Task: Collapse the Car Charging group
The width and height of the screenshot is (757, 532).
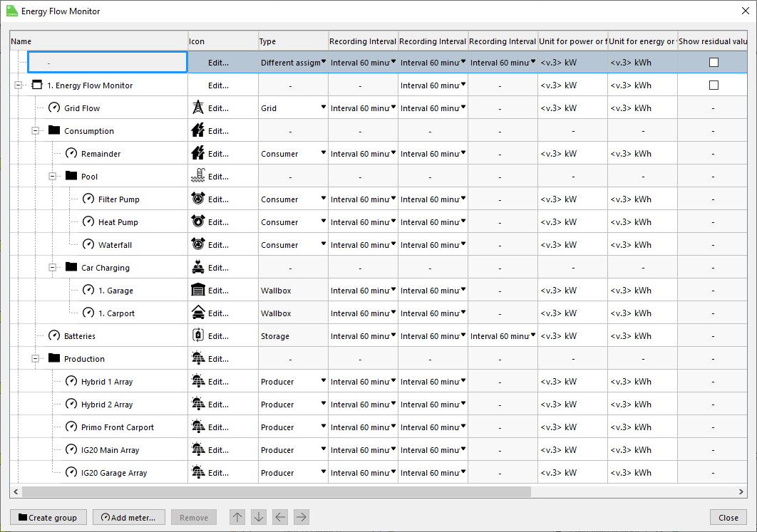Action: [53, 268]
